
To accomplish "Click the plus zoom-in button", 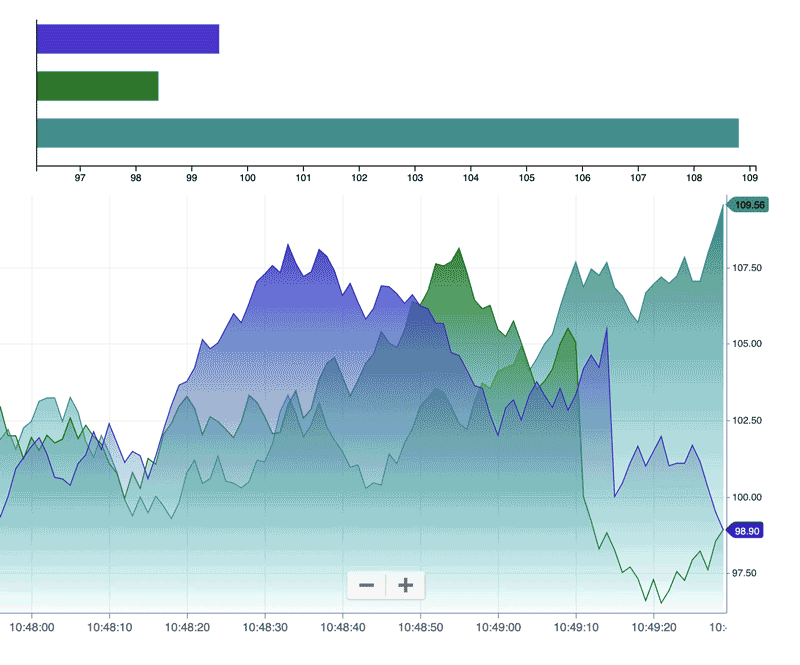I will click(405, 585).
